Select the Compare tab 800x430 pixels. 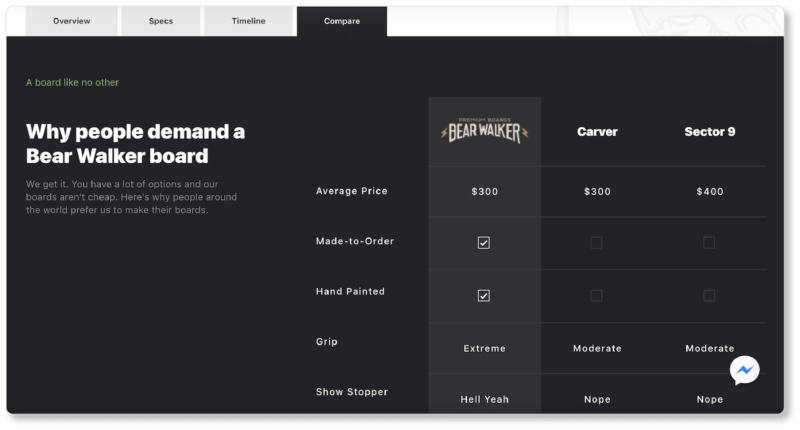coord(342,21)
